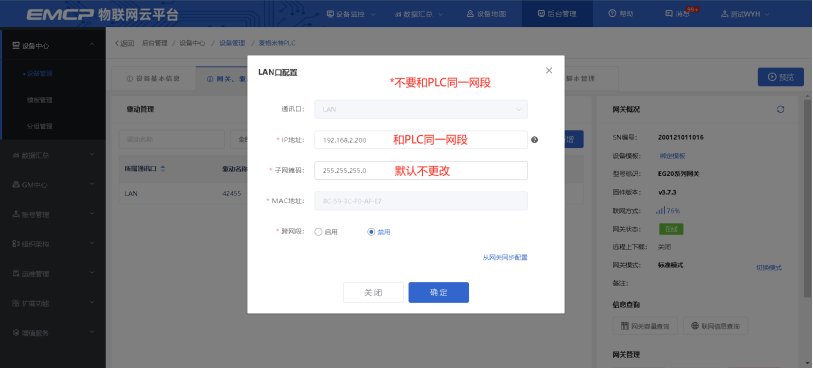The height and width of the screenshot is (368, 813).
Task: Click 设备管理 in the breadcrumb path
Action: point(232,43)
